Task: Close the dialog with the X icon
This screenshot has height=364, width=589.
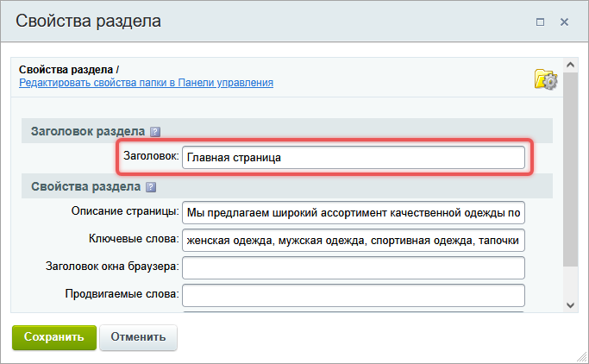Action: [565, 21]
